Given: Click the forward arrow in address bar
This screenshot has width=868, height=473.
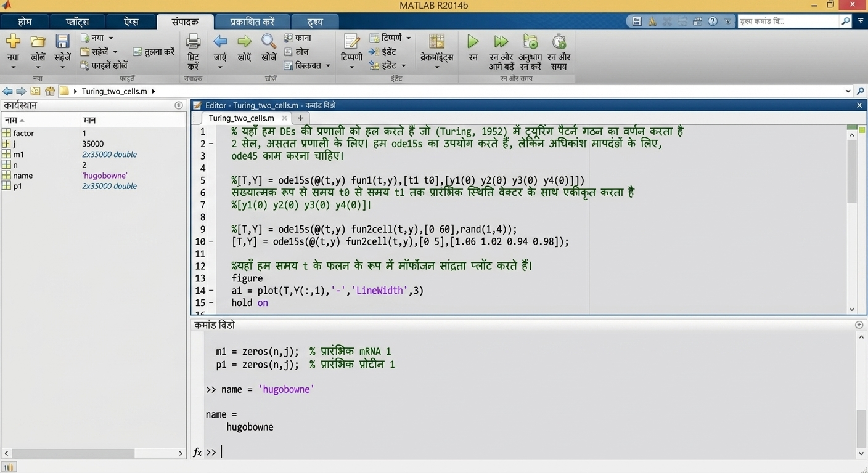Looking at the screenshot, I should (21, 91).
